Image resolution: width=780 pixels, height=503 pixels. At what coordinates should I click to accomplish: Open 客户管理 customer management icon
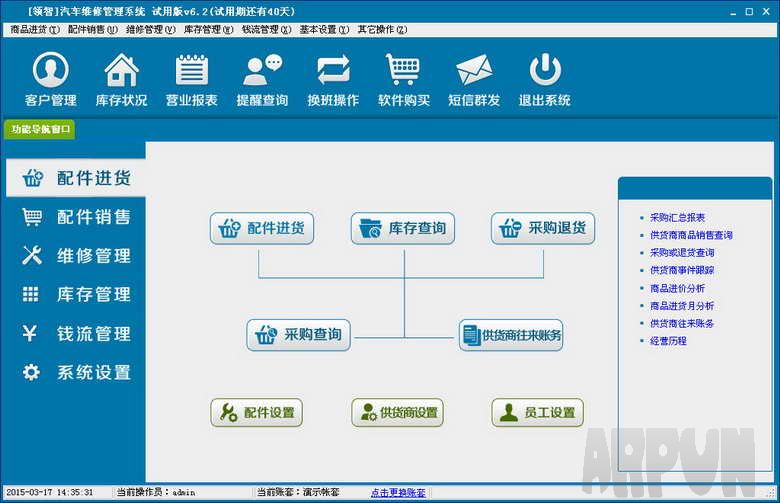pyautogui.click(x=50, y=80)
